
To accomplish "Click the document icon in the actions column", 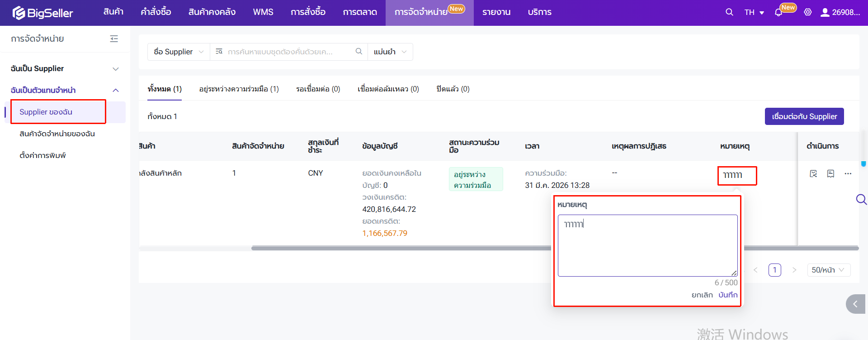I will 830,173.
